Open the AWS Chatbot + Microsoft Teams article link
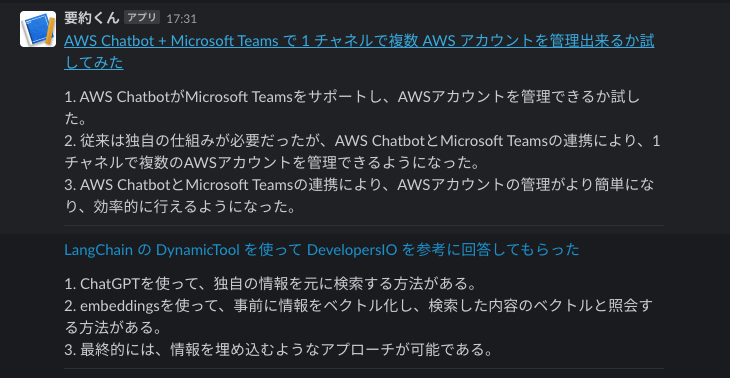The height and width of the screenshot is (378, 730). tap(359, 51)
